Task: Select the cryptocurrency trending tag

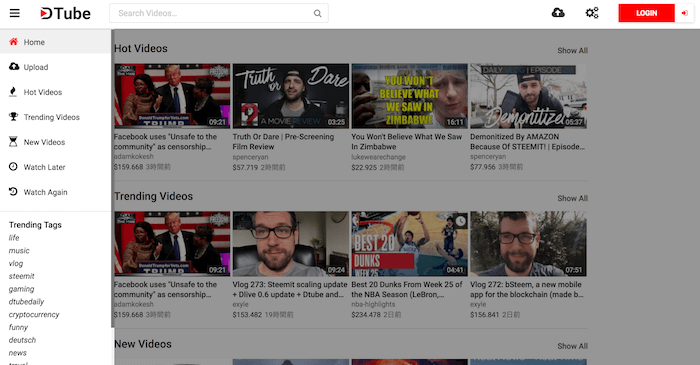Action: (x=34, y=315)
